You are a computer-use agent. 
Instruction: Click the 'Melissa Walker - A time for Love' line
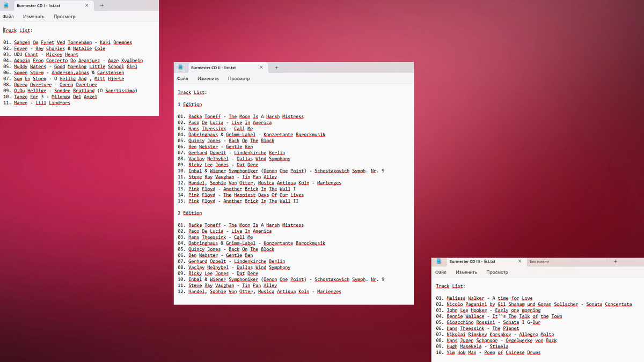coord(484,298)
